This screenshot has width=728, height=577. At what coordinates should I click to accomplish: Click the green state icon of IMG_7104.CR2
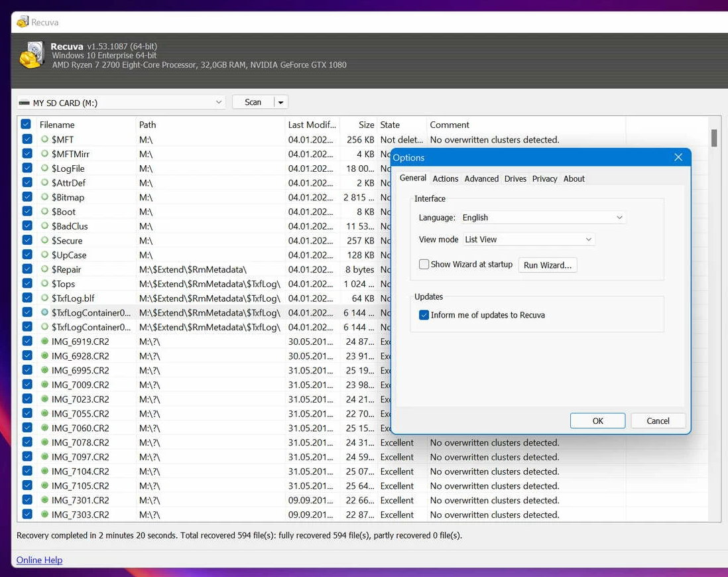[44, 471]
